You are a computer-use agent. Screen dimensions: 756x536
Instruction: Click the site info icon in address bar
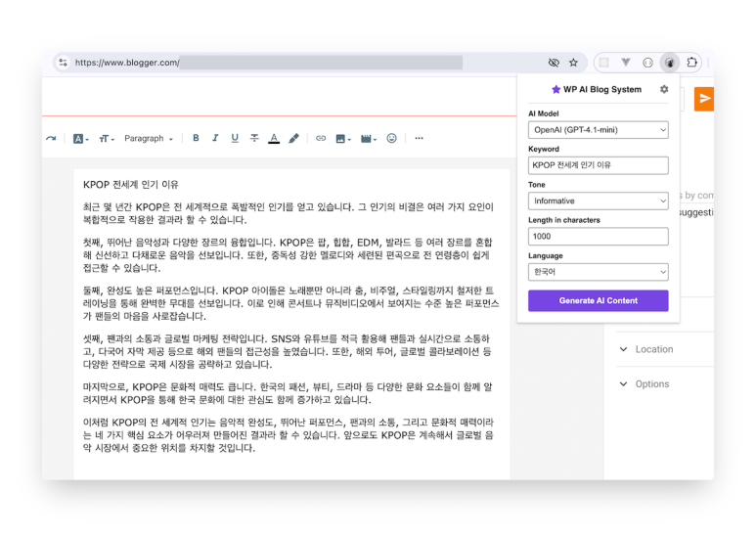tap(64, 63)
